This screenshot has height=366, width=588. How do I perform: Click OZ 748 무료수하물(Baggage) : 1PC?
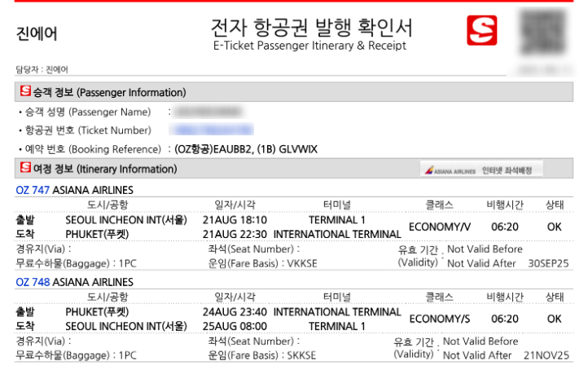click(76, 355)
